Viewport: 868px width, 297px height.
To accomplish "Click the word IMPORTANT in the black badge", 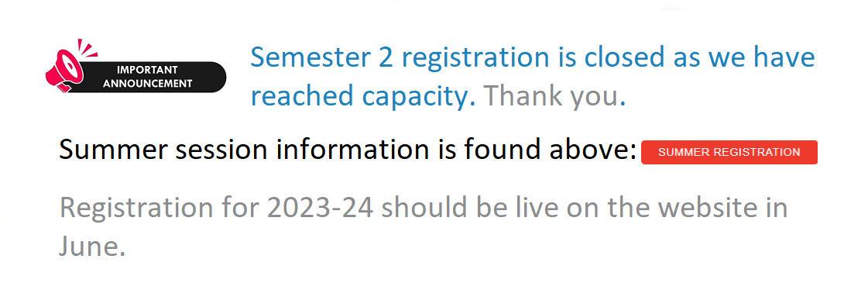I will pos(147,70).
